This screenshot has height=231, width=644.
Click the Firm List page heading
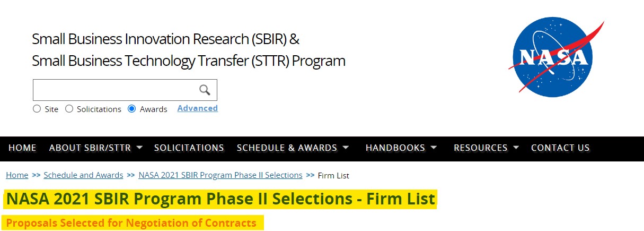(220, 199)
